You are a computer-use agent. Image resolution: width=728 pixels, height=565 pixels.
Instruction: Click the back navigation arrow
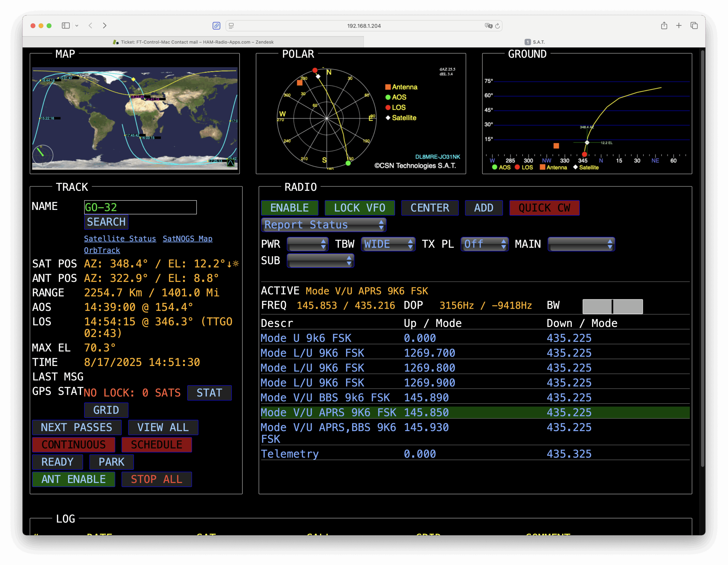pos(90,26)
